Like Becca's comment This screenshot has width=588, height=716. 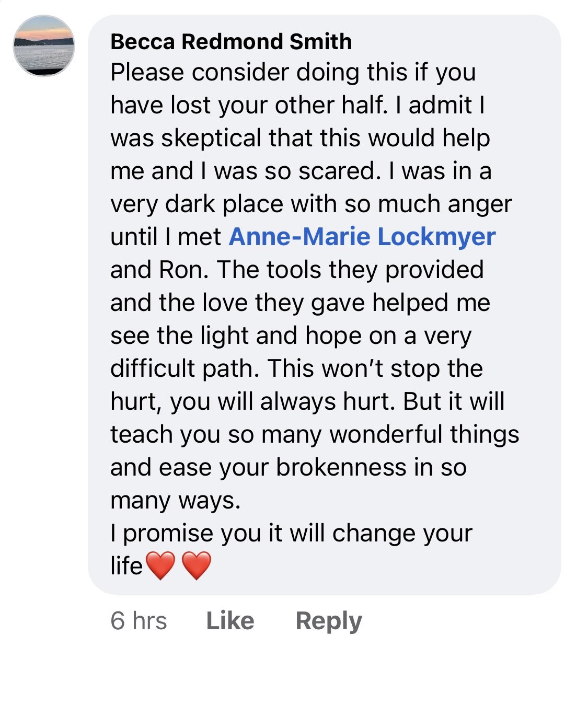click(230, 621)
